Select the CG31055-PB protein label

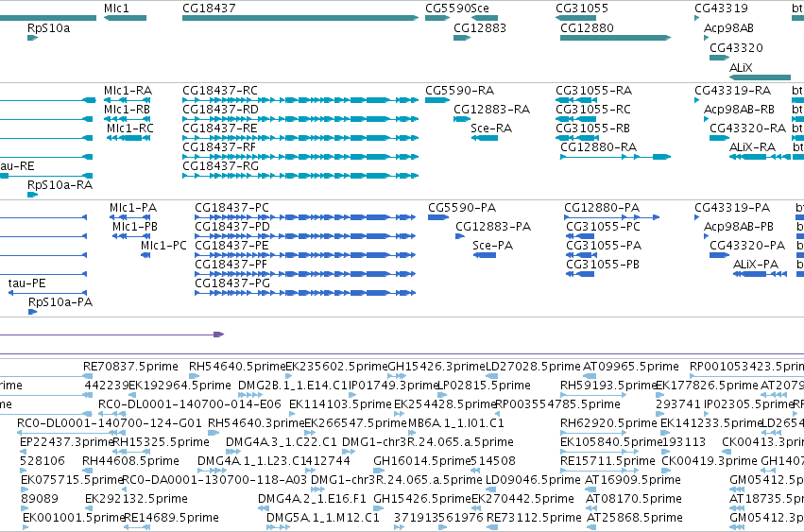(x=603, y=265)
